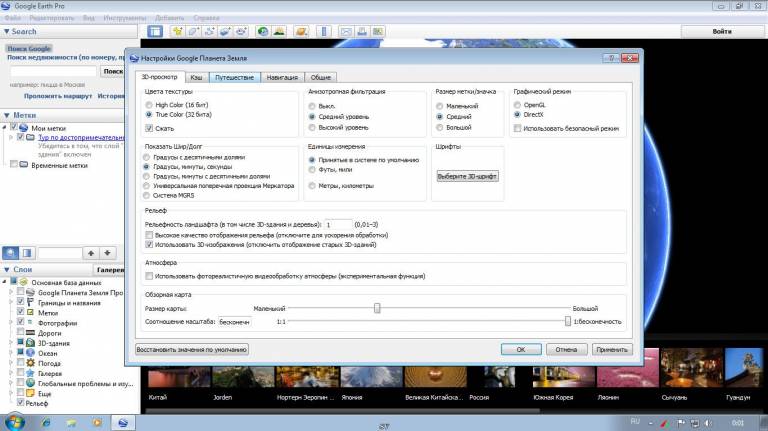Click the Применить button
This screenshot has height=431, width=768.
pos(612,350)
